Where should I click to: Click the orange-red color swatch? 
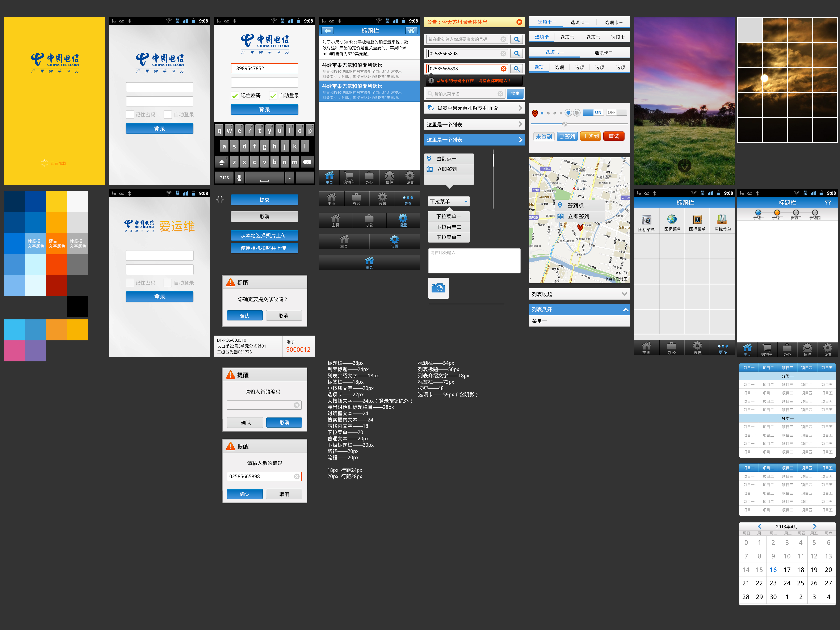[56, 264]
